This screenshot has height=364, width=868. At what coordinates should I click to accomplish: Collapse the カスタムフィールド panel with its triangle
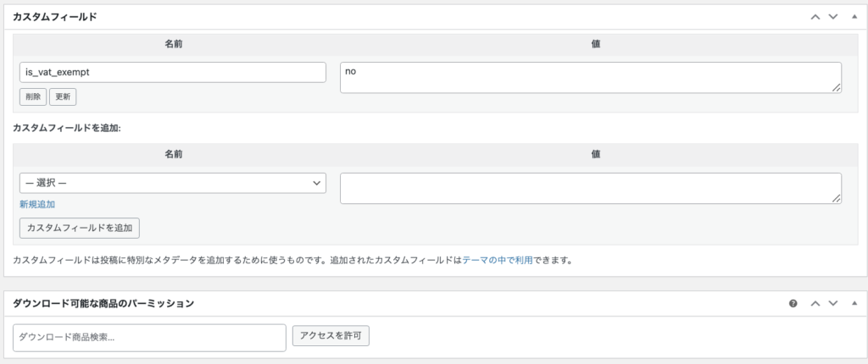point(854,17)
